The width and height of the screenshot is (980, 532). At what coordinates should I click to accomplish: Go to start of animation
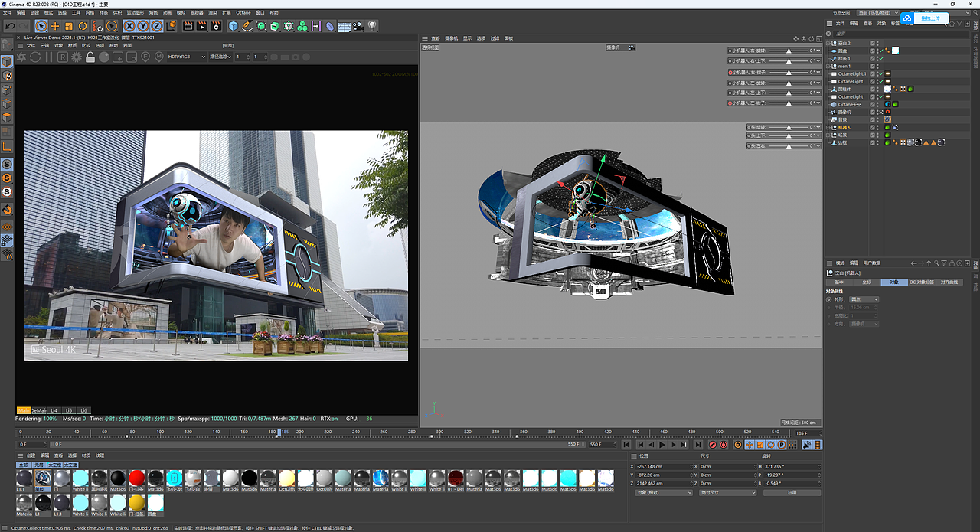point(627,445)
